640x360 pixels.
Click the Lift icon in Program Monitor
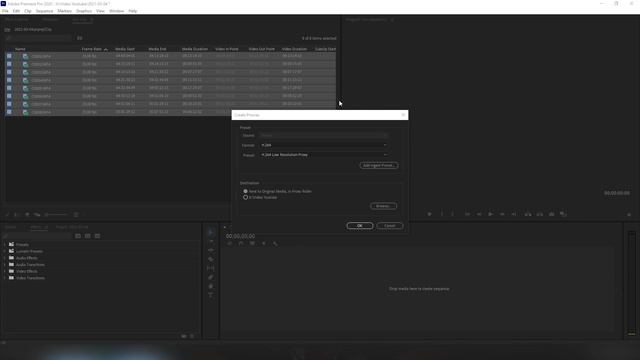tap(528, 214)
